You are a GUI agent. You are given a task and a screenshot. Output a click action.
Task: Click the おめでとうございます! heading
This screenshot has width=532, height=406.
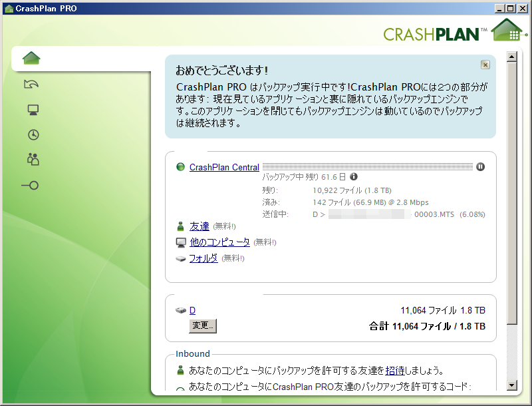tap(222, 71)
